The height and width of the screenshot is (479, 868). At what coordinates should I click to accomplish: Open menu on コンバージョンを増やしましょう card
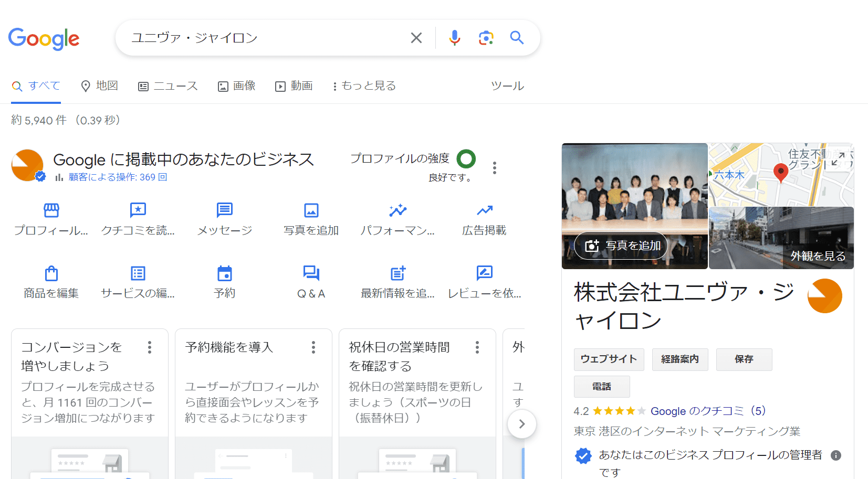(150, 347)
